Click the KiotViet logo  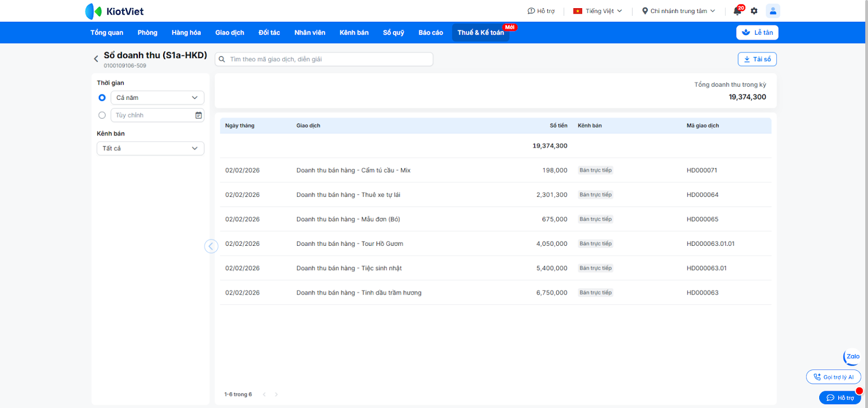[x=114, y=11]
